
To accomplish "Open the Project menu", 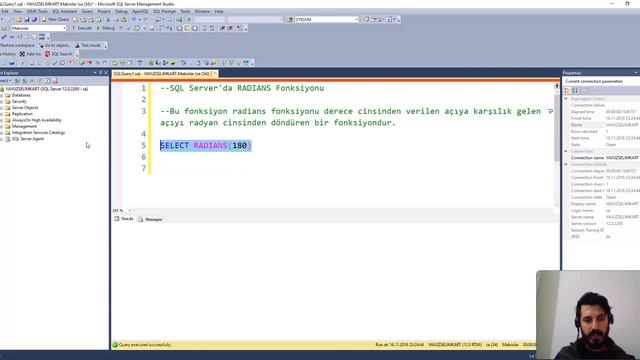I will [x=104, y=11].
